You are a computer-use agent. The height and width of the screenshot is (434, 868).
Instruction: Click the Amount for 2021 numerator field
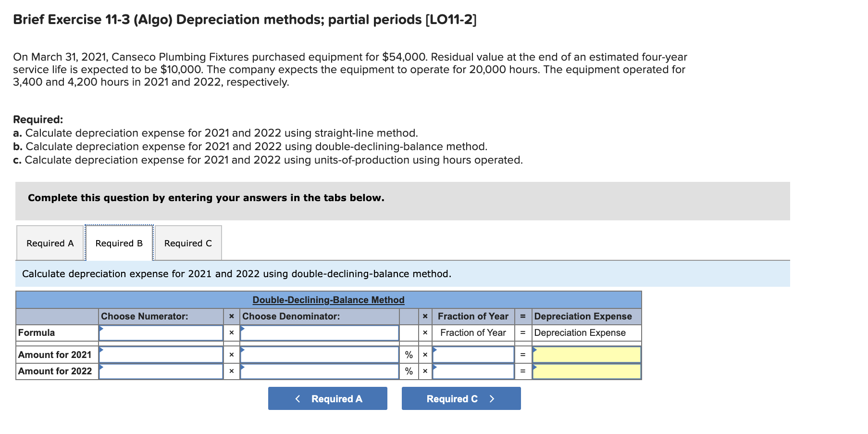point(161,355)
